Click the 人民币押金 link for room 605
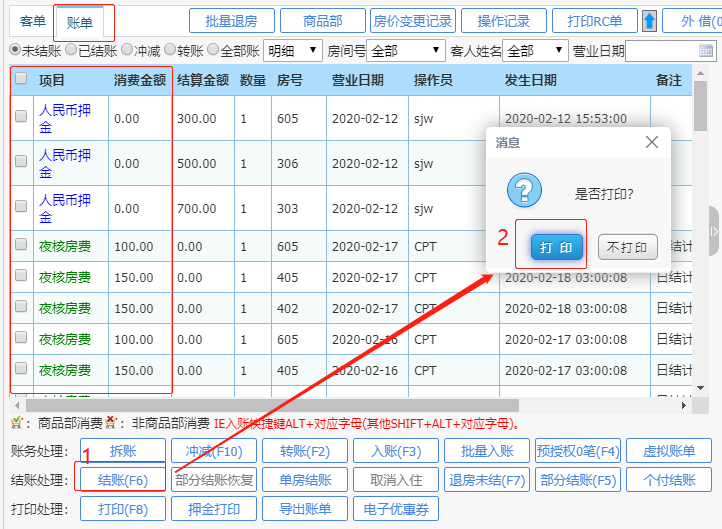Image resolution: width=722 pixels, height=529 pixels. tap(64, 118)
